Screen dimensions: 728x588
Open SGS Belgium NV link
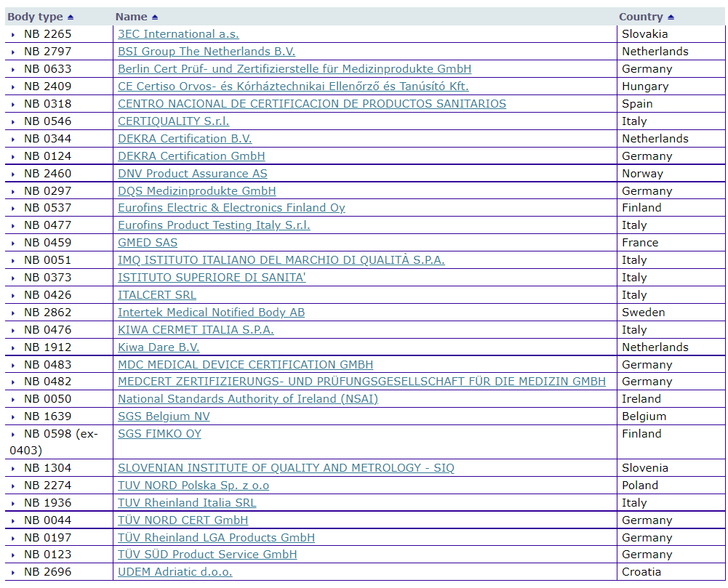pos(164,416)
